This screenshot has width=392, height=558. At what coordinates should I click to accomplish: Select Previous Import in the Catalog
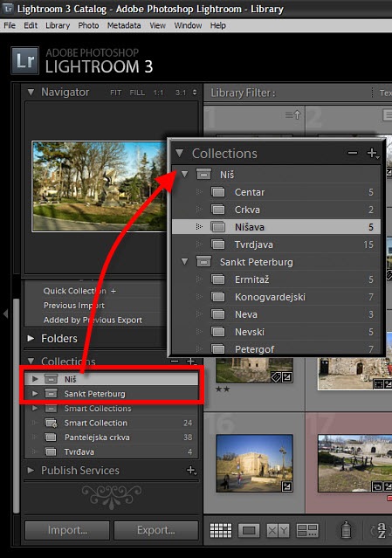(74, 306)
